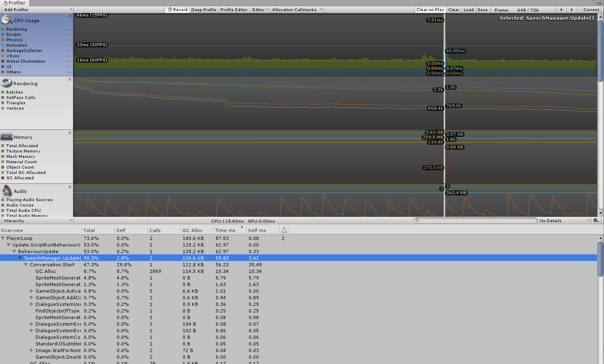
Task: Jump to the Current frame
Action: click(x=591, y=9)
